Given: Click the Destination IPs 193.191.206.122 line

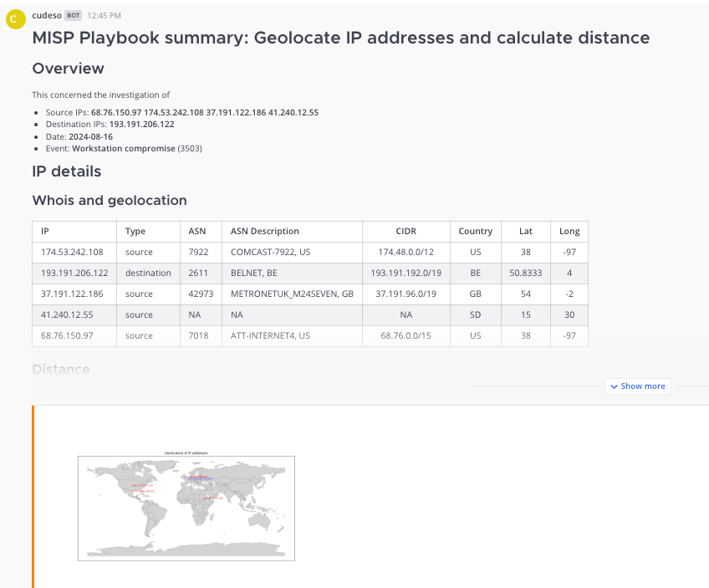Looking at the screenshot, I should [110, 125].
